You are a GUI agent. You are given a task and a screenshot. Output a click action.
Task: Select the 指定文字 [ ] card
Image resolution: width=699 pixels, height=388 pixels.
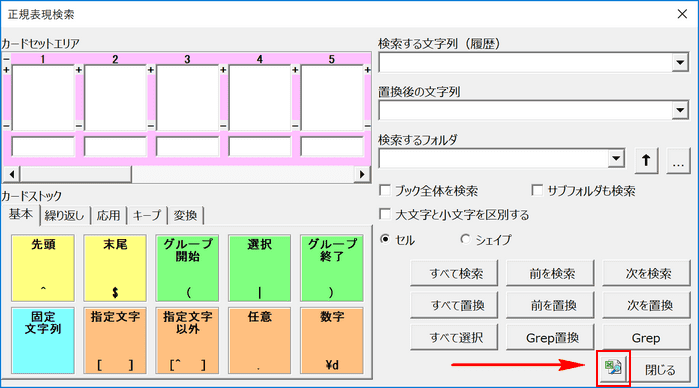coord(115,340)
